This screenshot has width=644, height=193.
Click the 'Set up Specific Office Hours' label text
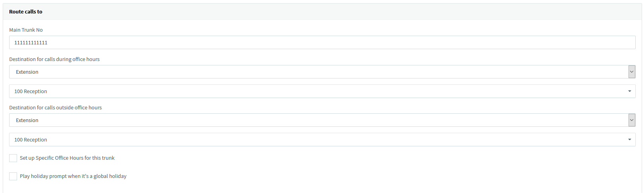(x=67, y=158)
